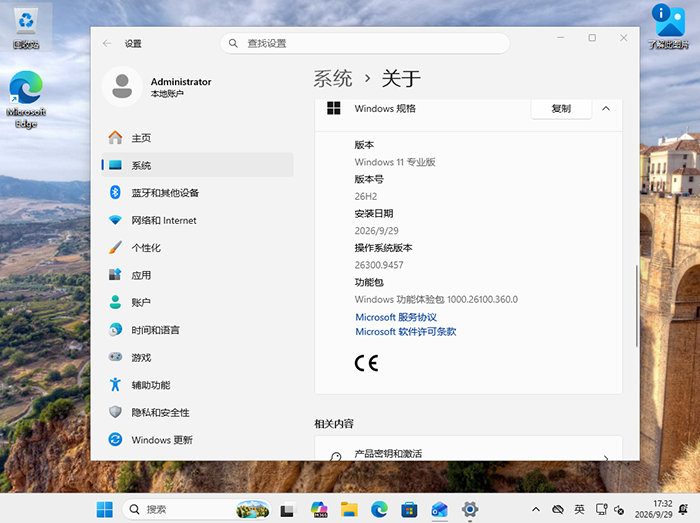Click the network display tray icon
The height and width of the screenshot is (523, 700).
[x=601, y=509]
